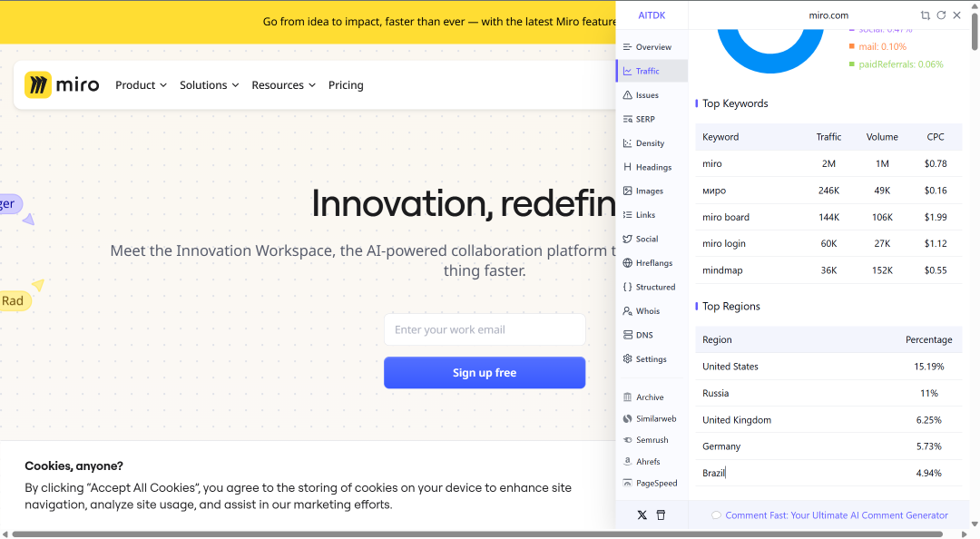Click the Hreflangs globe icon

(x=628, y=262)
